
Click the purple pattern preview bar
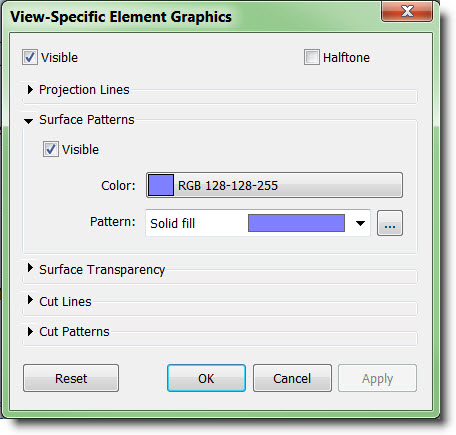296,223
